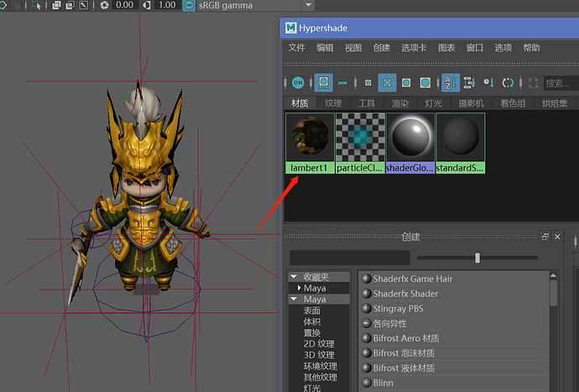Select 表面 category in the tree
The height and width of the screenshot is (392, 579).
pyautogui.click(x=311, y=311)
